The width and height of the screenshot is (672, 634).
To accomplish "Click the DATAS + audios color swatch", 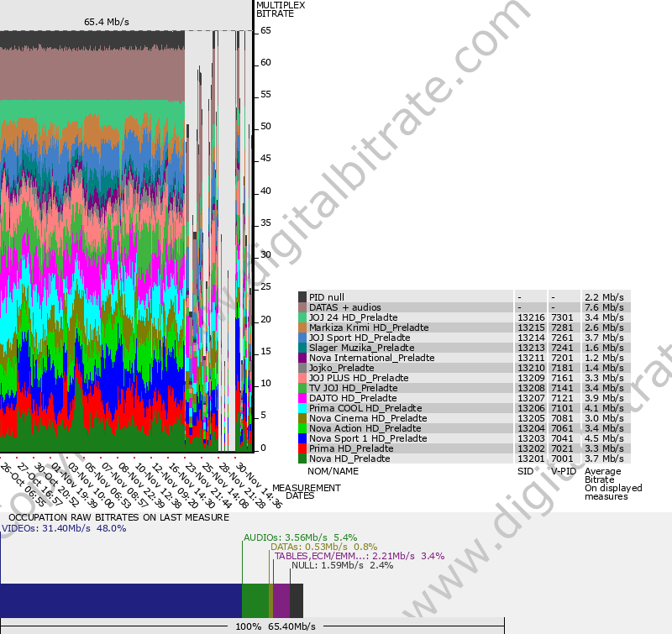I will point(302,307).
